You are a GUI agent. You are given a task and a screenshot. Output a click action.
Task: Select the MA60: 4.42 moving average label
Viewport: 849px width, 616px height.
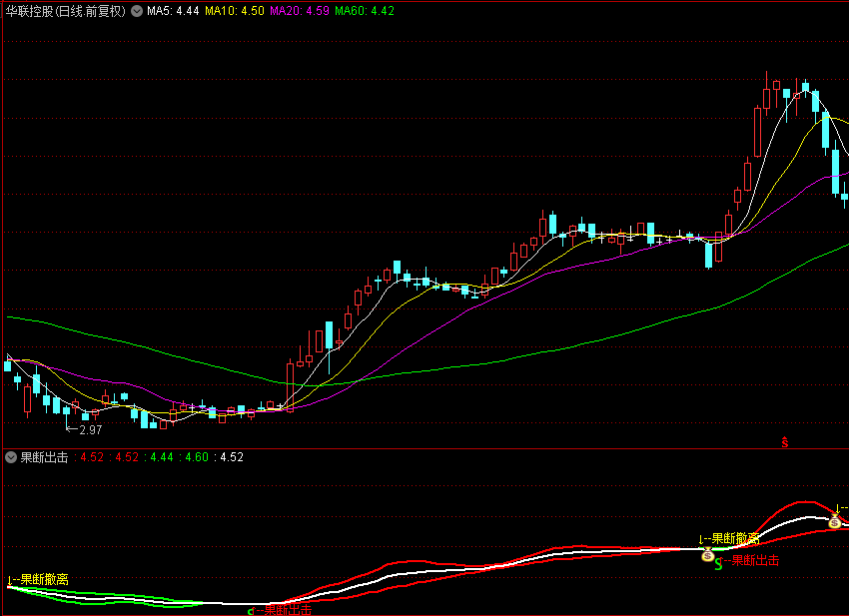(365, 11)
